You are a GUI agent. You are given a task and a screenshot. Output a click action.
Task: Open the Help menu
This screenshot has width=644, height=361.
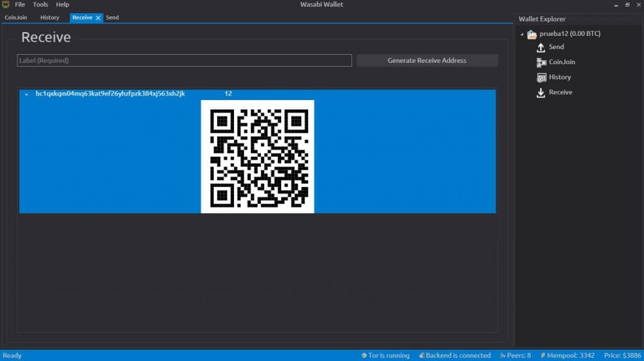tap(62, 4)
